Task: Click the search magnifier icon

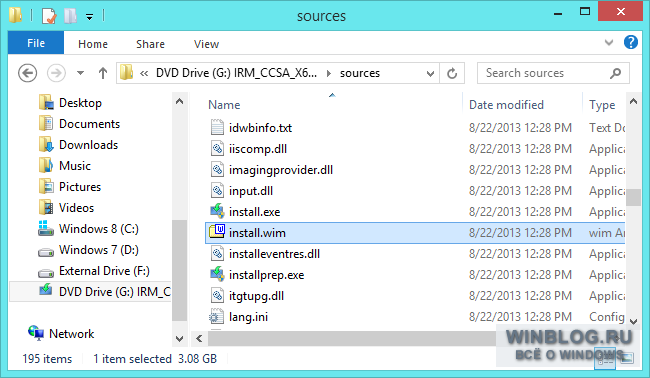Action: coord(616,73)
